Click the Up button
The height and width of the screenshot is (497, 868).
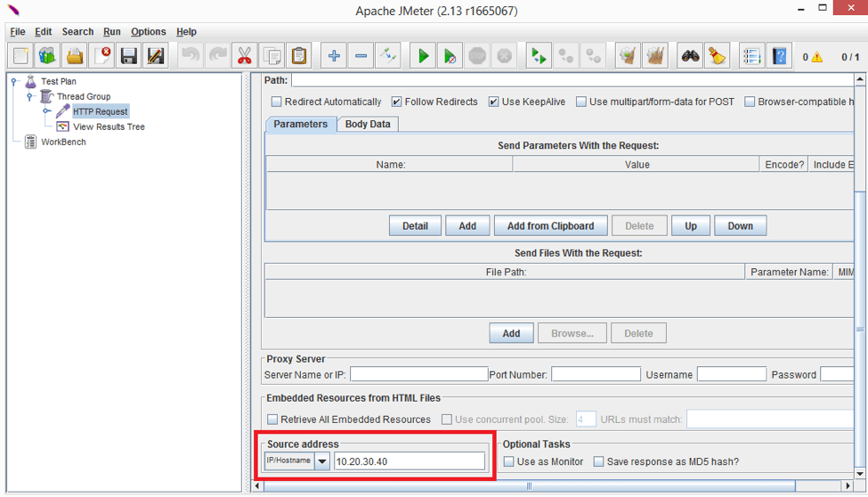[691, 226]
